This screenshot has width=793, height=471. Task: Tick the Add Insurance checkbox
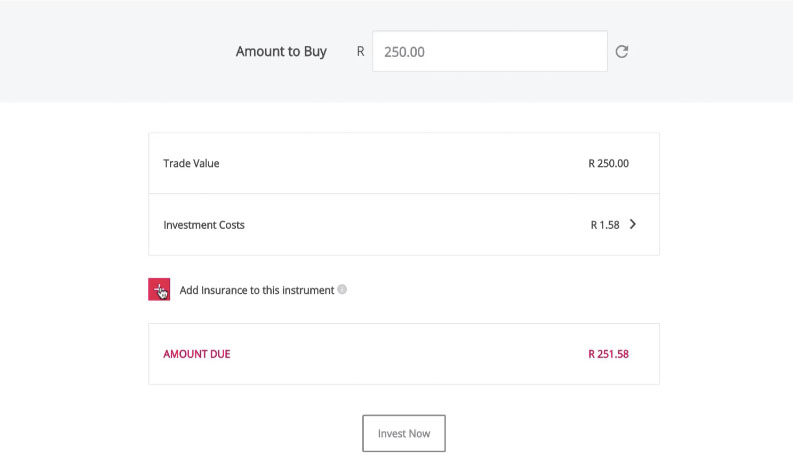pos(159,290)
